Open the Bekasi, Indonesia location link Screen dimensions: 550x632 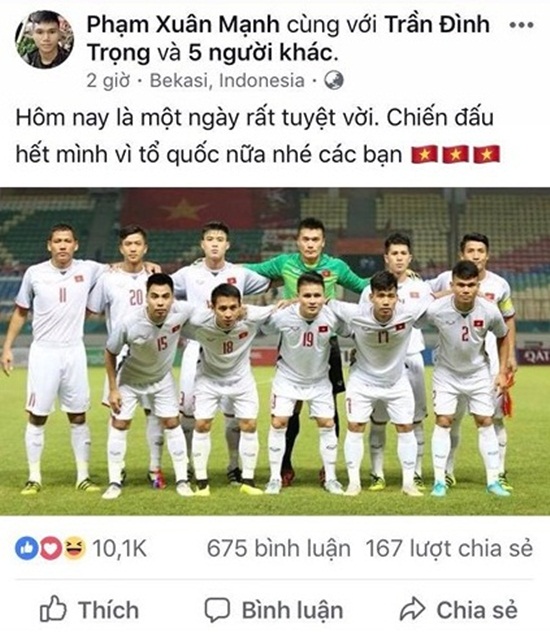click(x=227, y=81)
